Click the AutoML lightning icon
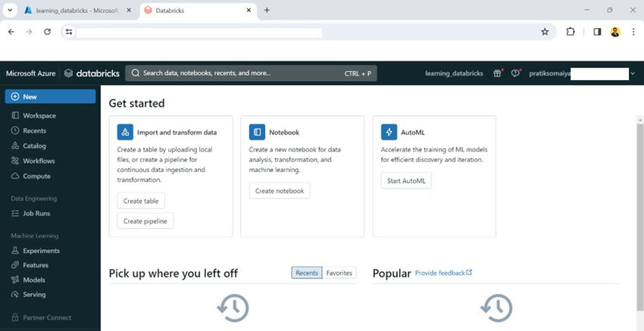The height and width of the screenshot is (331, 644). coord(389,132)
